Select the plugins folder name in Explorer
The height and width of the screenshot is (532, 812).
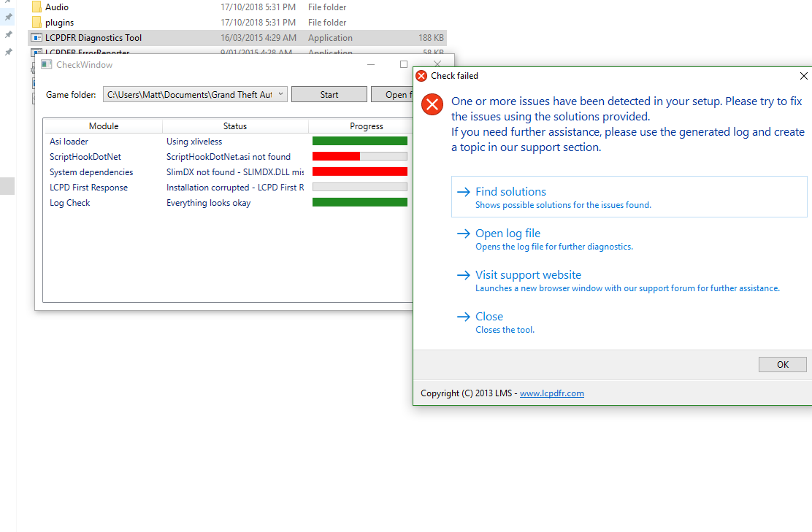[60, 23]
